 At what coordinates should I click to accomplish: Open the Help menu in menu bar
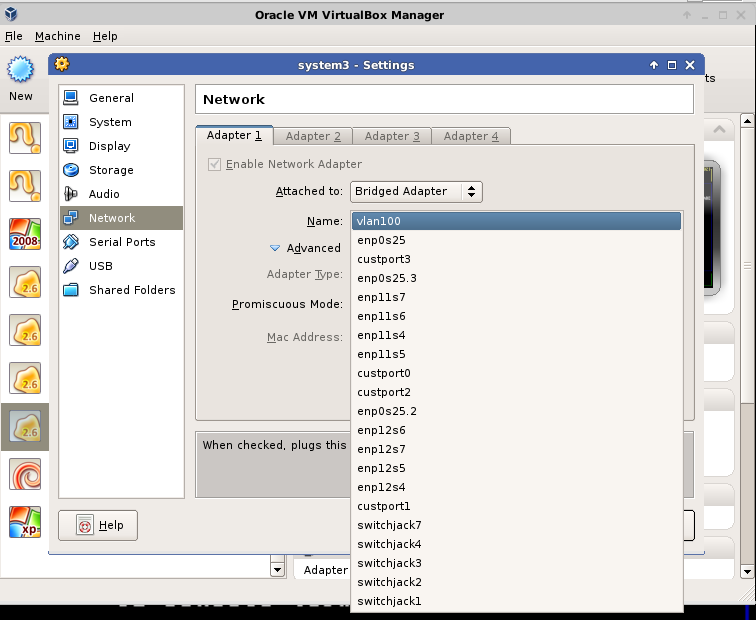(105, 36)
